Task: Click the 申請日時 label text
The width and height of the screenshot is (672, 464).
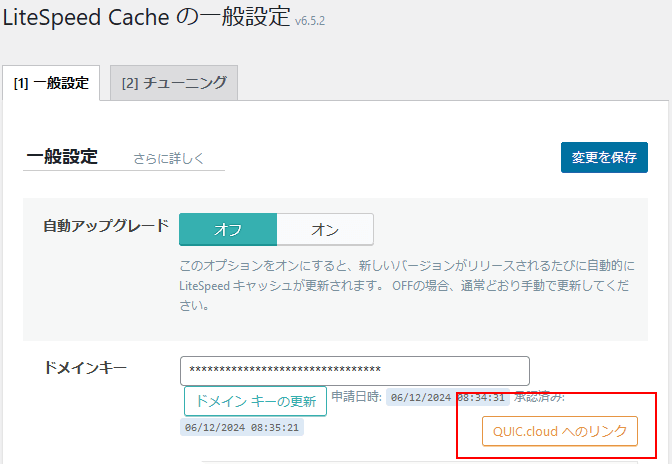Action: (x=357, y=397)
